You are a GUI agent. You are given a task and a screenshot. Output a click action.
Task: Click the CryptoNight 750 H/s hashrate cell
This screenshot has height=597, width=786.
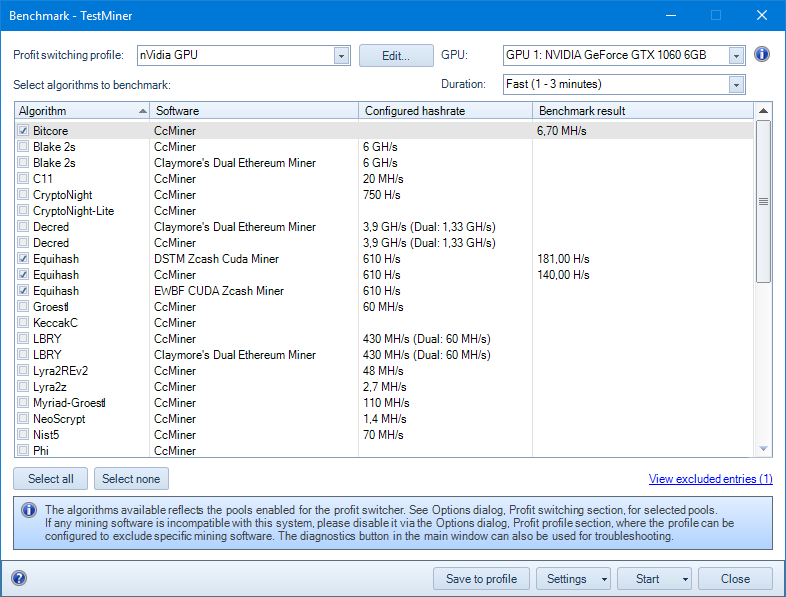[381, 194]
